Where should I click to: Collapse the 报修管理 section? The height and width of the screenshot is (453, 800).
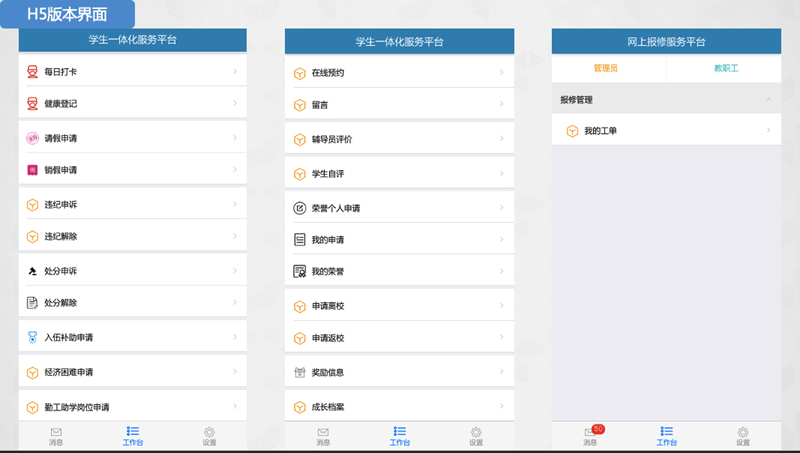(x=768, y=100)
